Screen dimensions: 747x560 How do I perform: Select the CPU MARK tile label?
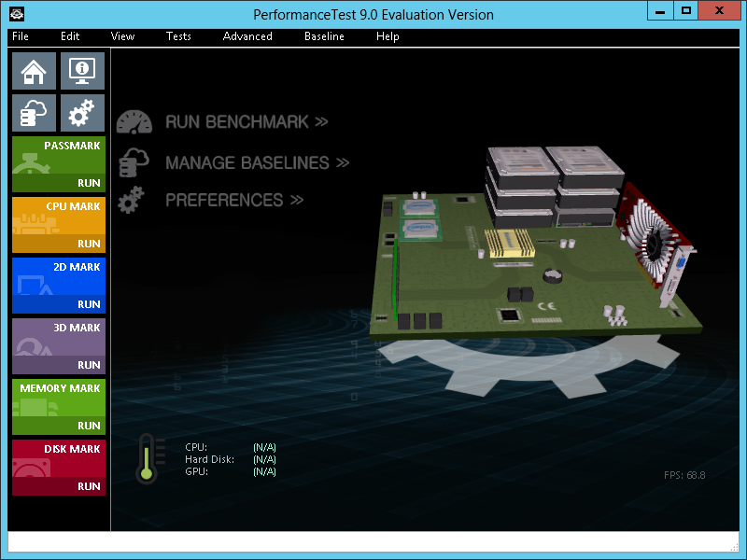(73, 206)
